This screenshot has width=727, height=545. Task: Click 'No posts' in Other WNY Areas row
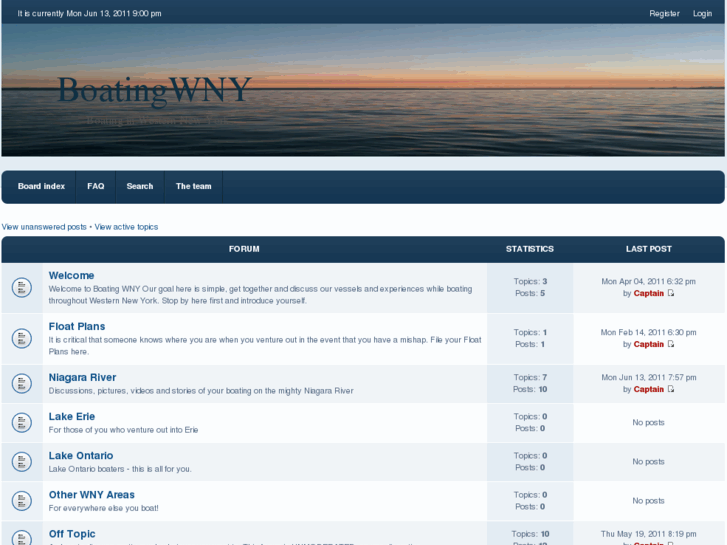(649, 501)
